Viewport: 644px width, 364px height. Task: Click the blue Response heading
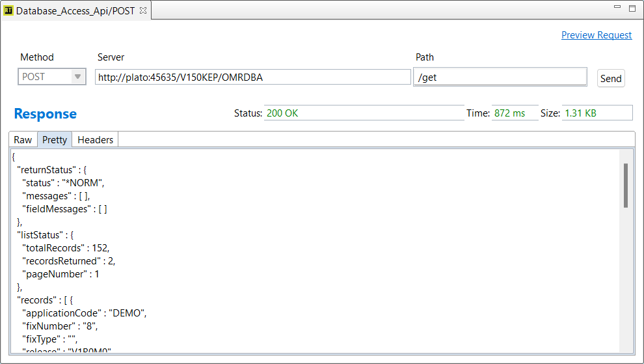[x=45, y=114]
